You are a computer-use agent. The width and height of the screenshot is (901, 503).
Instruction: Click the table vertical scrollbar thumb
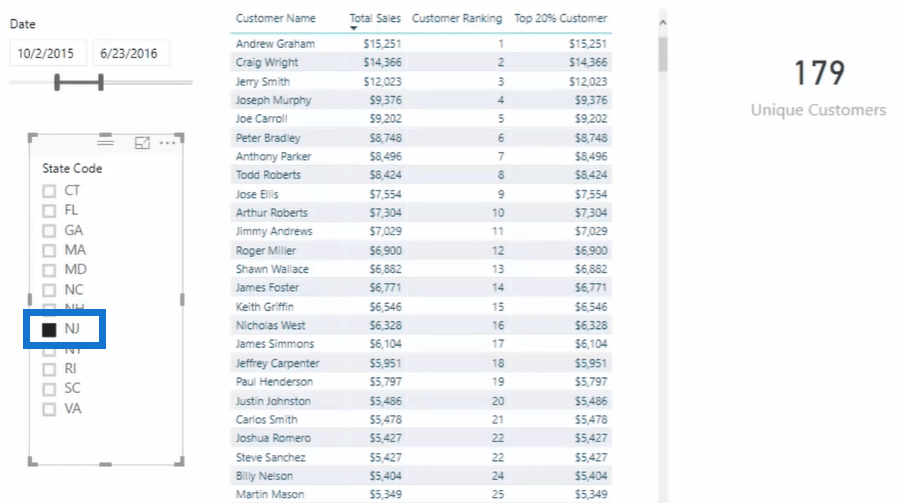663,54
